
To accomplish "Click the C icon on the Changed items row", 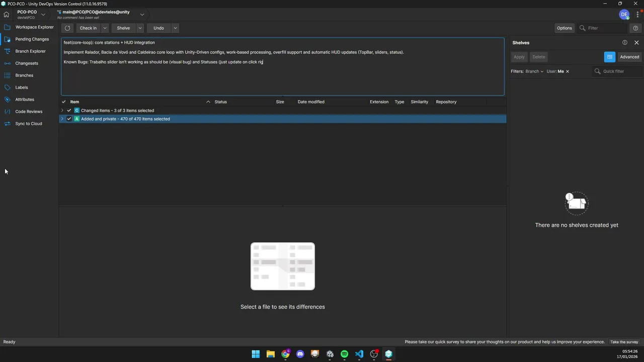I will 77,111.
